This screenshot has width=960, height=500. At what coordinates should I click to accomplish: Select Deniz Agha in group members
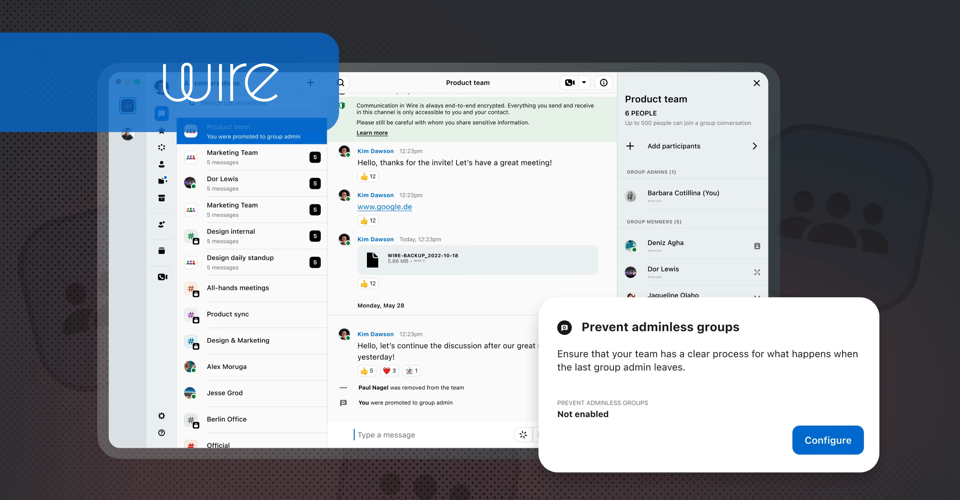click(x=692, y=246)
